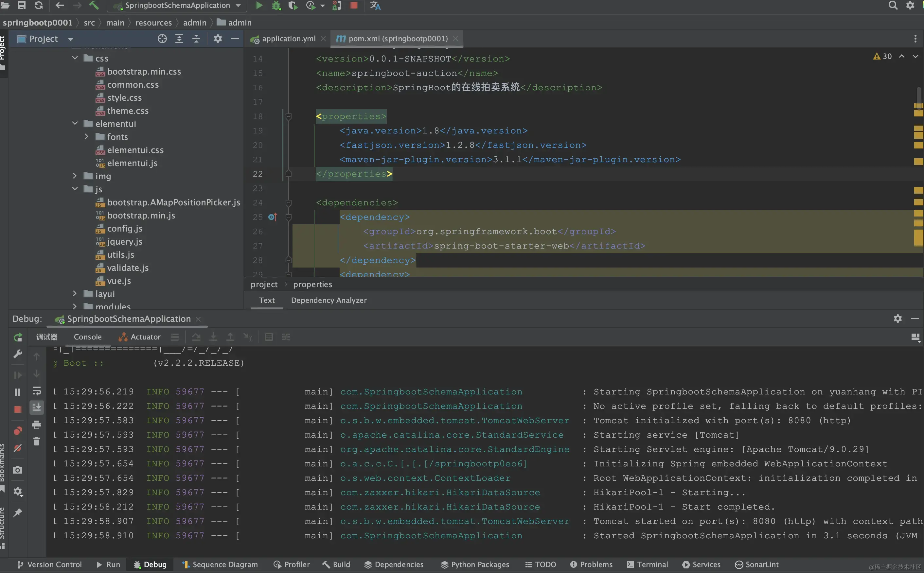Collapse the elementui folder
Image resolution: width=924 pixels, height=573 pixels.
(75, 124)
